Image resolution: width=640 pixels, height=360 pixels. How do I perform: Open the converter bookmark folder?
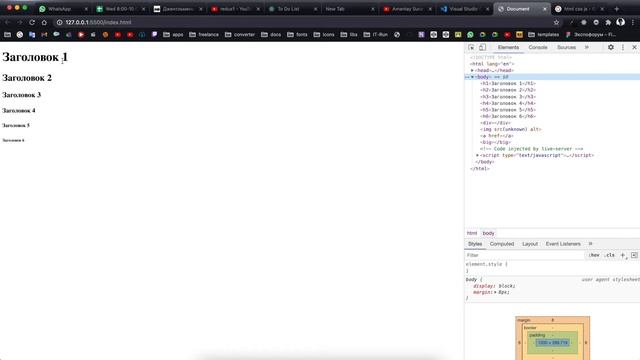tap(240, 35)
